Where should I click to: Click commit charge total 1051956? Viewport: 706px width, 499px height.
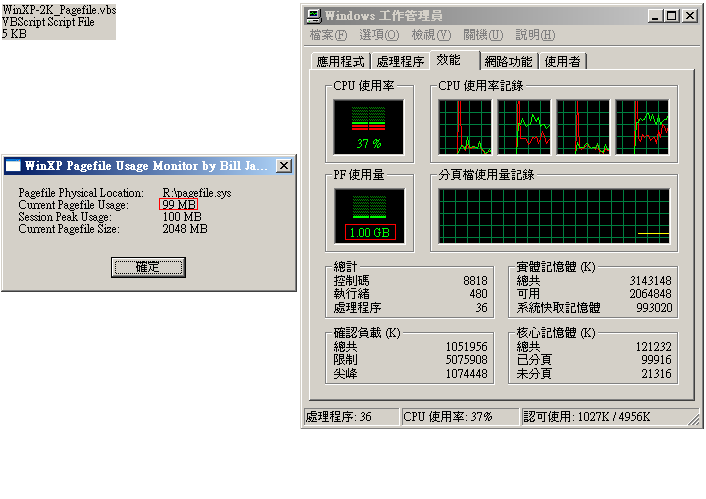coord(466,346)
